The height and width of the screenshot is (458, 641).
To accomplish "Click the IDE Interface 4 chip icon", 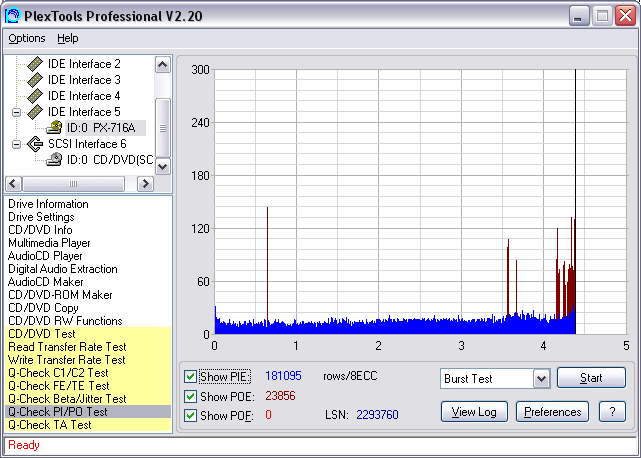I will [35, 96].
